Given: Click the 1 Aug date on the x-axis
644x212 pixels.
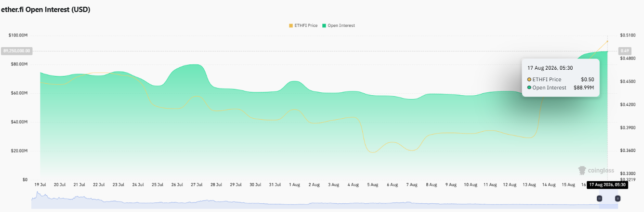Looking at the screenshot, I should coord(294,185).
